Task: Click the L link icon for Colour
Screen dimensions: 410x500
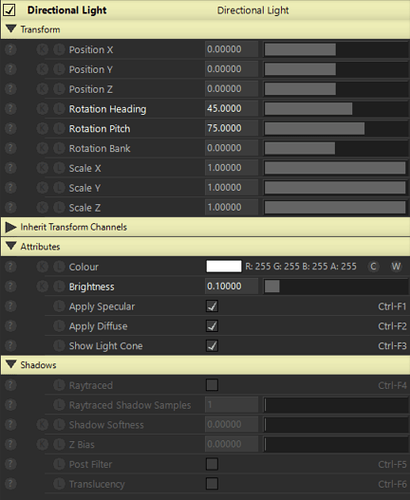Action: click(59, 267)
